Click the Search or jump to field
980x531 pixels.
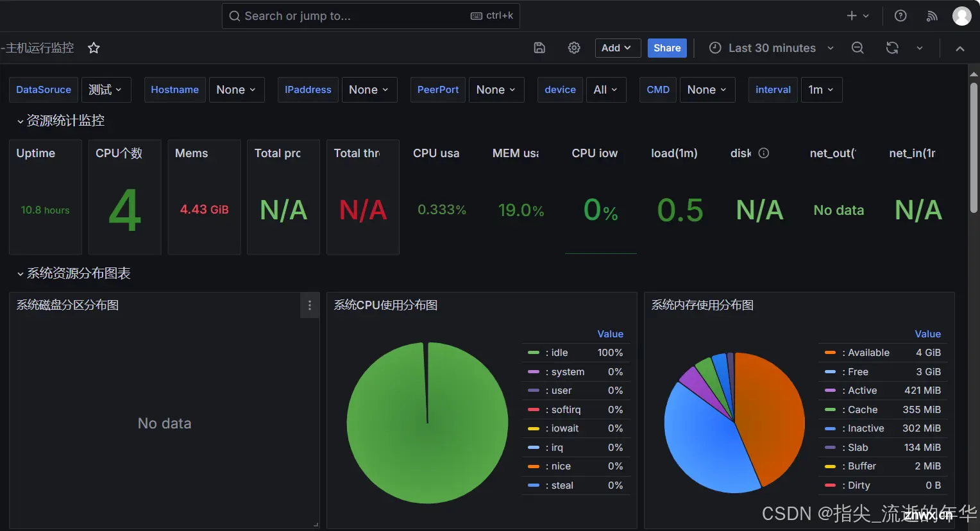click(x=371, y=16)
